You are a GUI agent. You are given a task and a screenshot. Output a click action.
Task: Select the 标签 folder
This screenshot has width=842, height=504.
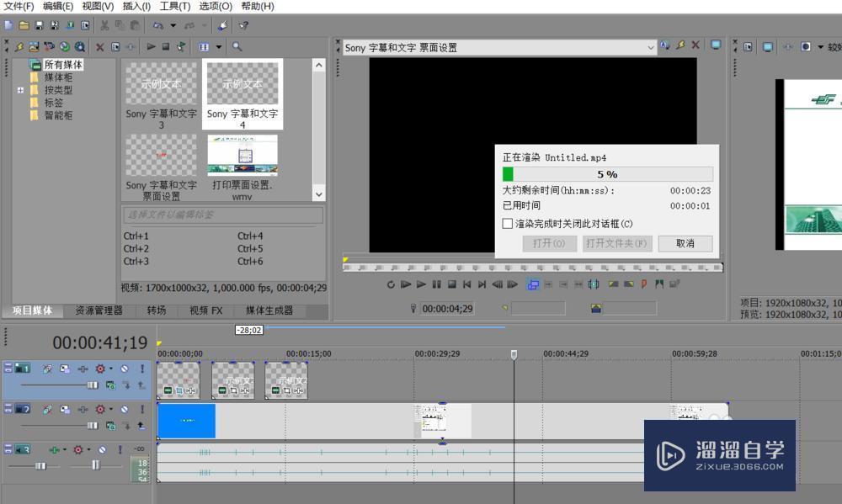coord(53,103)
